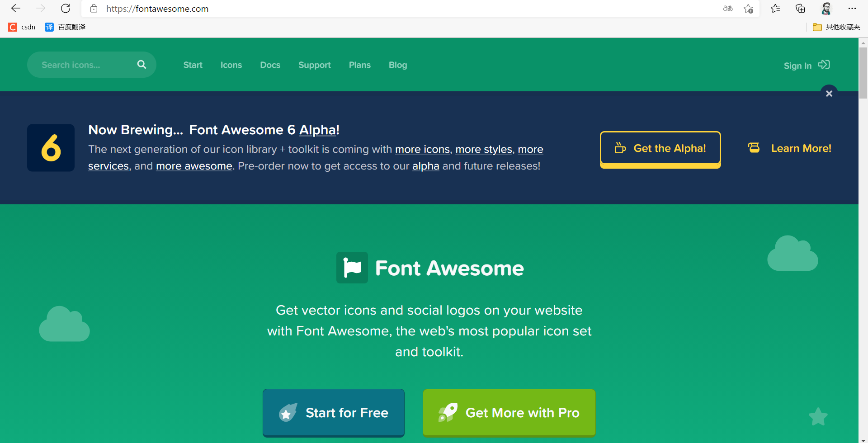868x443 pixels.
Task: Dismiss the Font Awesome 6 banner
Action: pos(829,93)
